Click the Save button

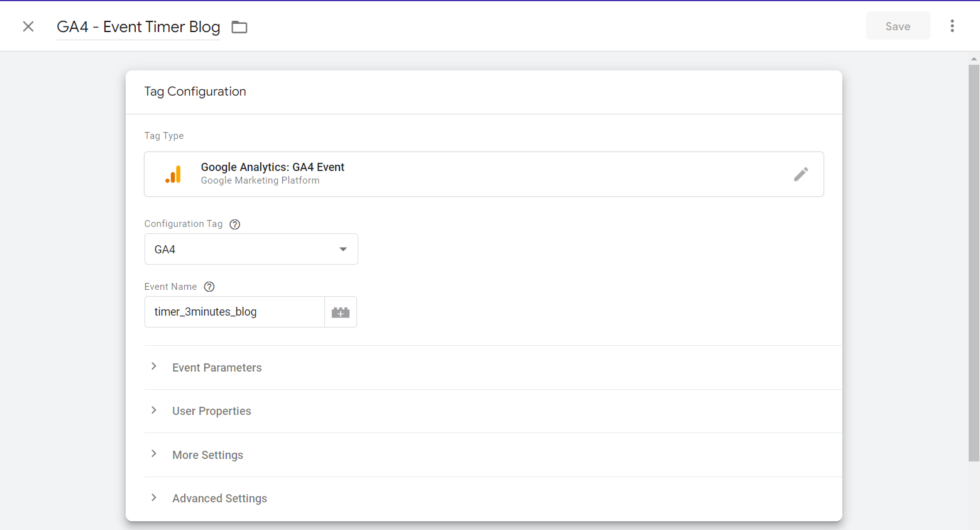(x=898, y=26)
